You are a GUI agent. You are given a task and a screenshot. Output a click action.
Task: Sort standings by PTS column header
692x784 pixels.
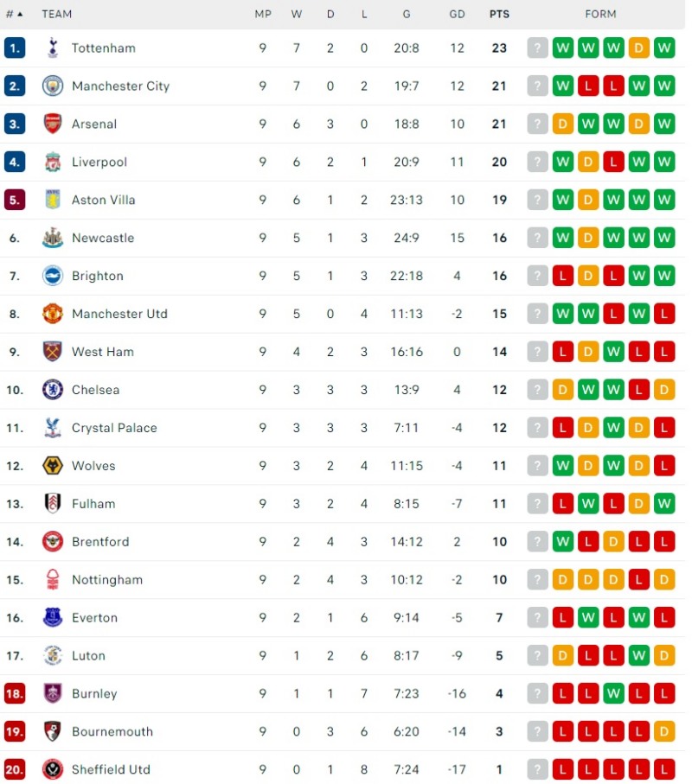pyautogui.click(x=499, y=14)
